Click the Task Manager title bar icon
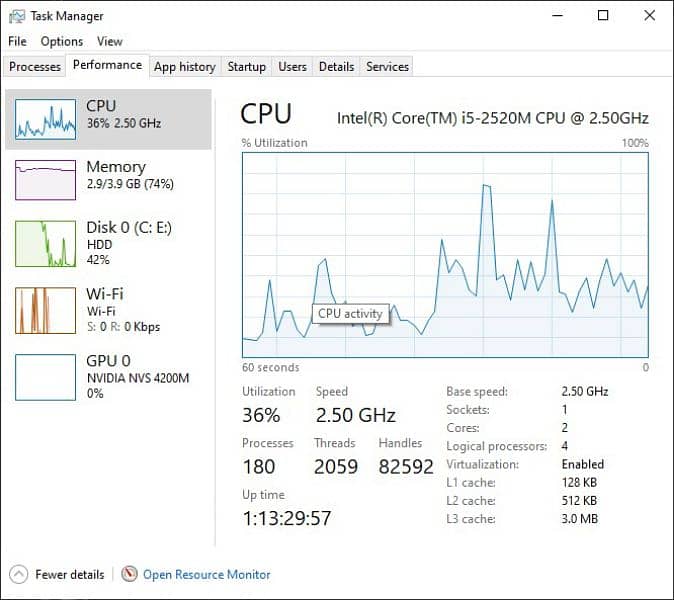674x600 pixels. coord(17,16)
